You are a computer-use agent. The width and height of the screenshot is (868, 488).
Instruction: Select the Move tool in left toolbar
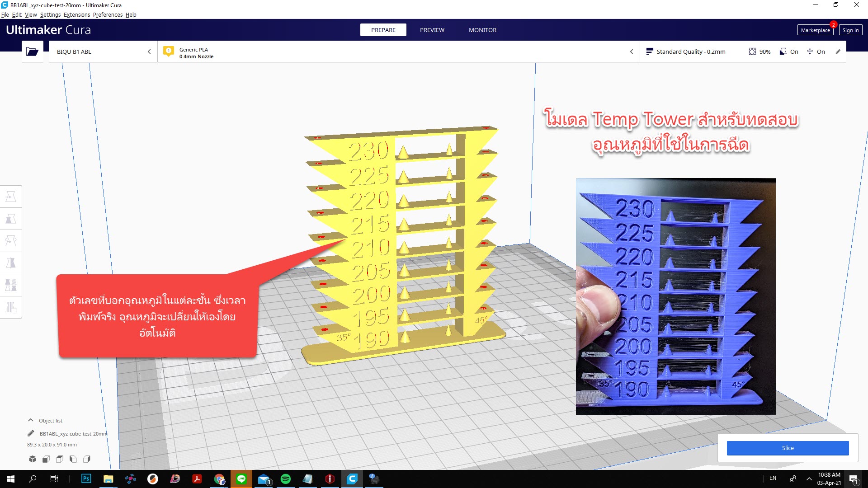(x=11, y=197)
